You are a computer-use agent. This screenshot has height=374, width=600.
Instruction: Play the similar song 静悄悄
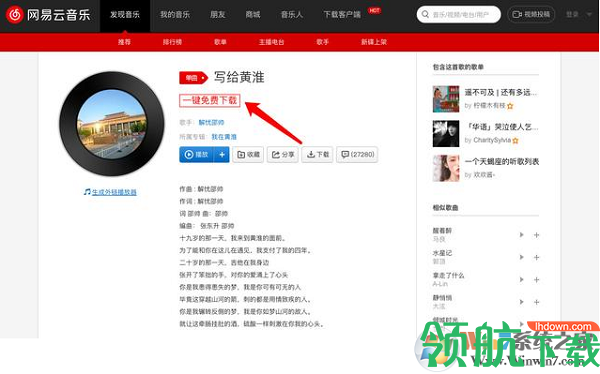coord(521,302)
